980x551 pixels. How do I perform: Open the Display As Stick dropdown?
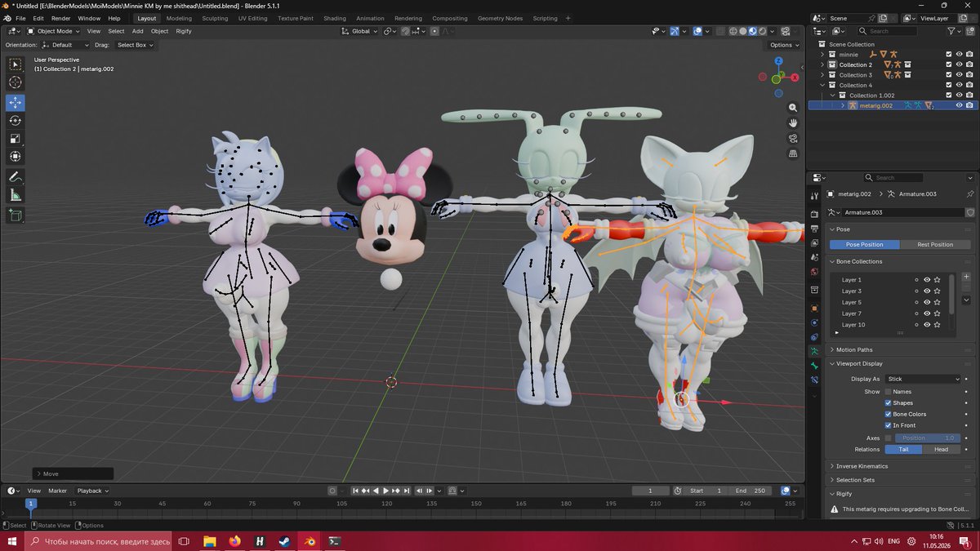point(924,379)
